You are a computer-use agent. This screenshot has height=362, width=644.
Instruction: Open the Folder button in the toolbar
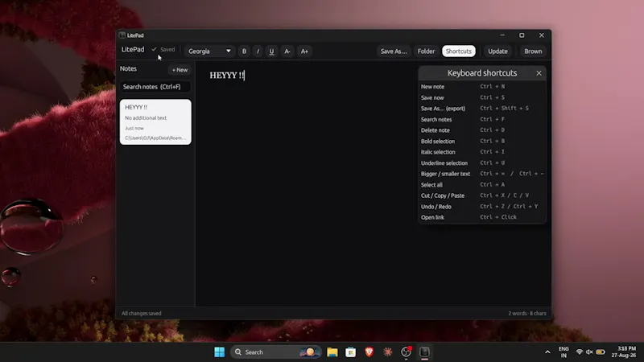pyautogui.click(x=426, y=51)
